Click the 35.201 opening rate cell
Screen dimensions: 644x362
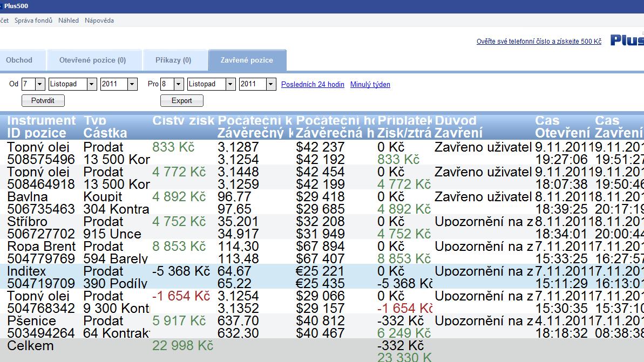[x=238, y=222]
